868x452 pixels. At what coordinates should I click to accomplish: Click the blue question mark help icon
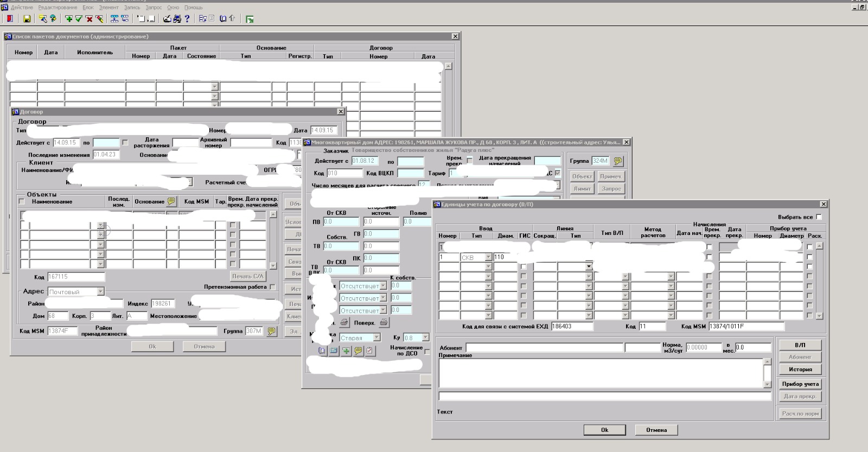[187, 19]
